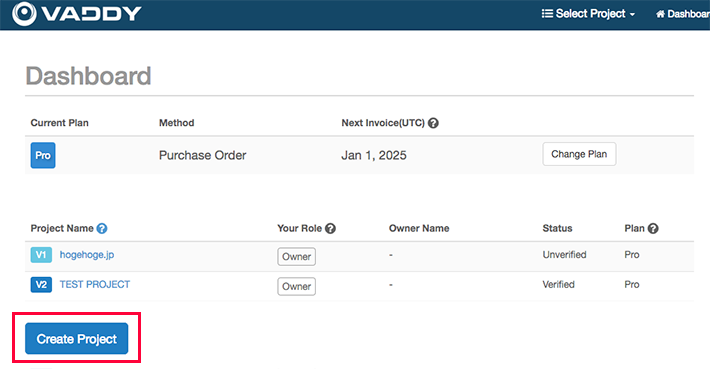Click the Change Plan button
710x369 pixels.
(x=579, y=154)
